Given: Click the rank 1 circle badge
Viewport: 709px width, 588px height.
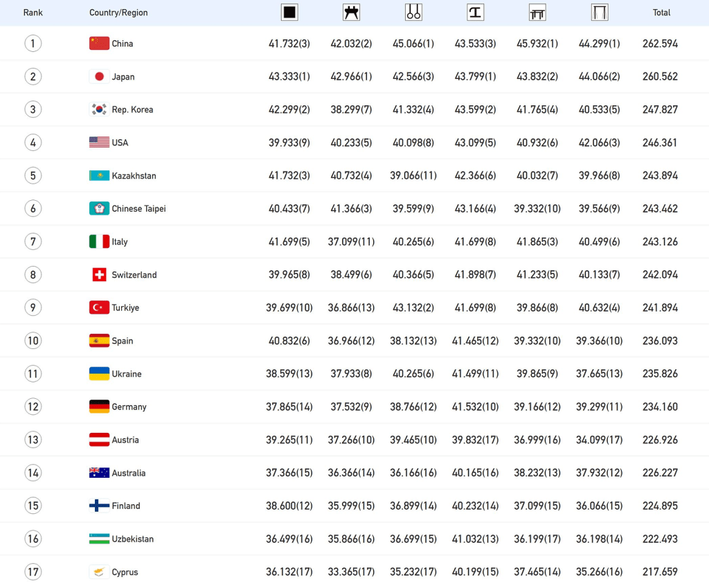Looking at the screenshot, I should (33, 44).
